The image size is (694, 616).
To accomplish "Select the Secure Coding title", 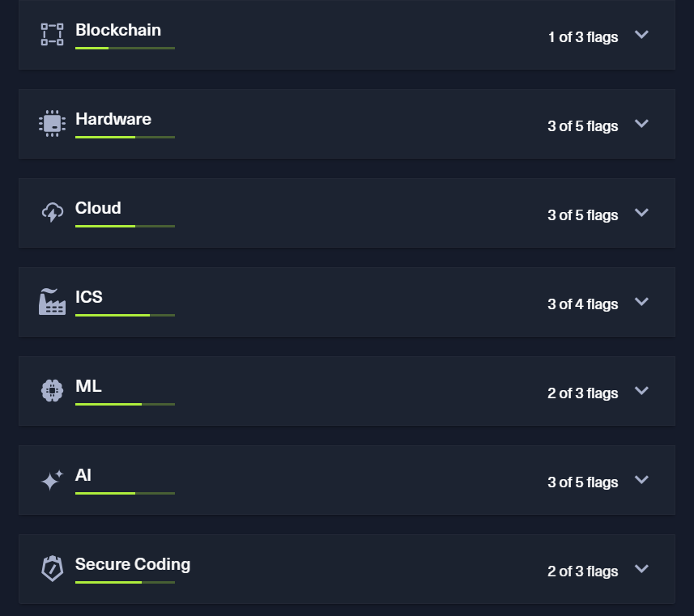I will tap(133, 564).
